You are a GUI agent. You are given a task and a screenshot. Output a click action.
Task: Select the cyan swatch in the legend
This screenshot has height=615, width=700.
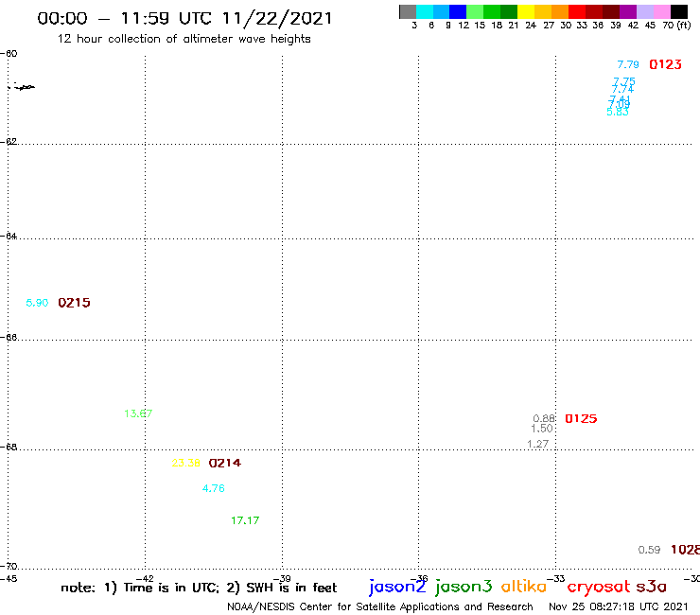click(x=425, y=11)
